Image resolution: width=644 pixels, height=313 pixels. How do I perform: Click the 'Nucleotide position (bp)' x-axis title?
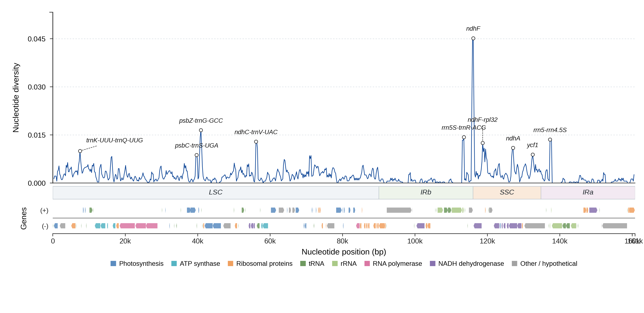point(344,252)
